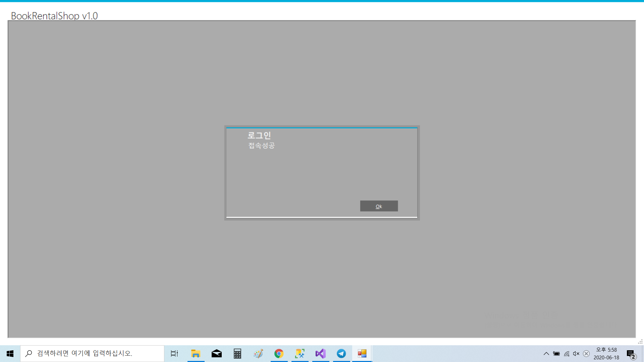Open the clock and date display
Image resolution: width=644 pixels, height=362 pixels.
pyautogui.click(x=606, y=354)
